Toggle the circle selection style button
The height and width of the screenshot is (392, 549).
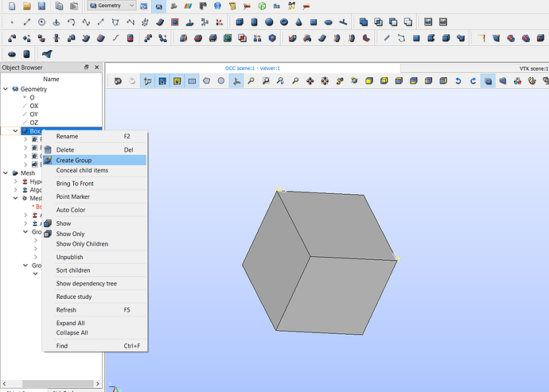coord(221,80)
